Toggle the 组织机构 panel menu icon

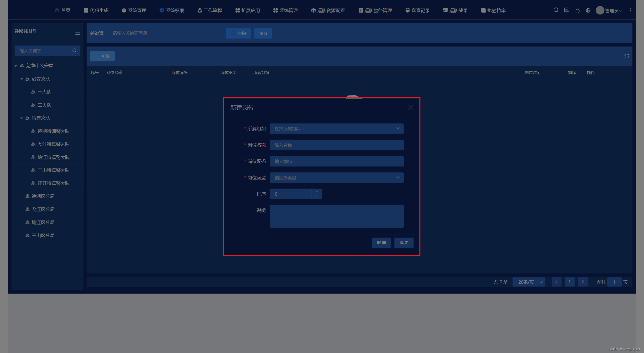[x=77, y=33]
